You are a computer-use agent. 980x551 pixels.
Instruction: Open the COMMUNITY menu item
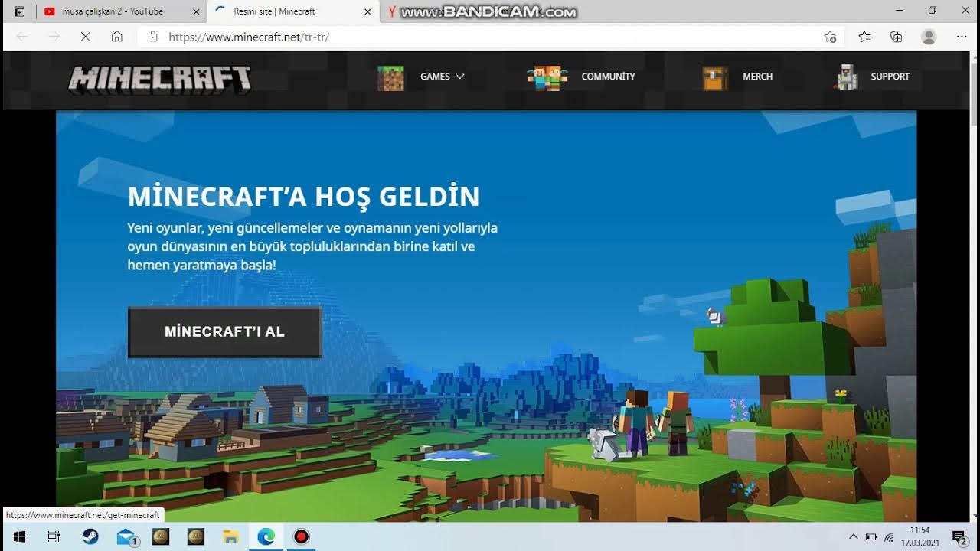pyautogui.click(x=608, y=77)
